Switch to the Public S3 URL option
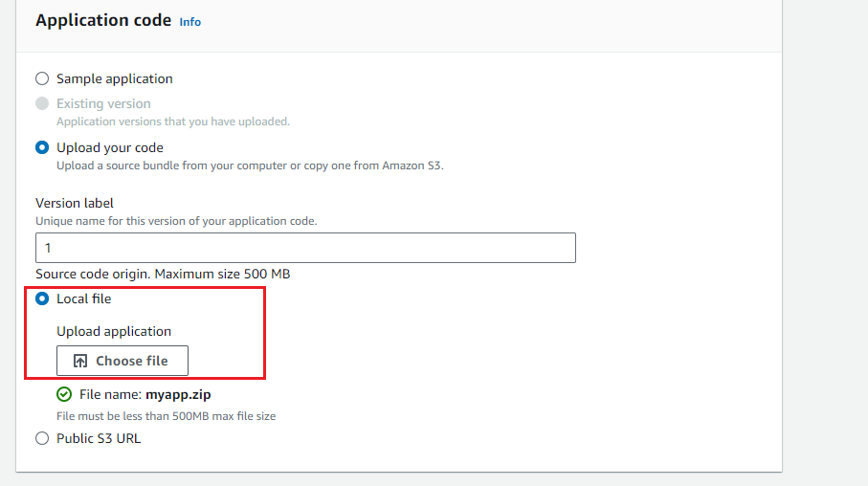The height and width of the screenshot is (486, 868). tap(42, 438)
